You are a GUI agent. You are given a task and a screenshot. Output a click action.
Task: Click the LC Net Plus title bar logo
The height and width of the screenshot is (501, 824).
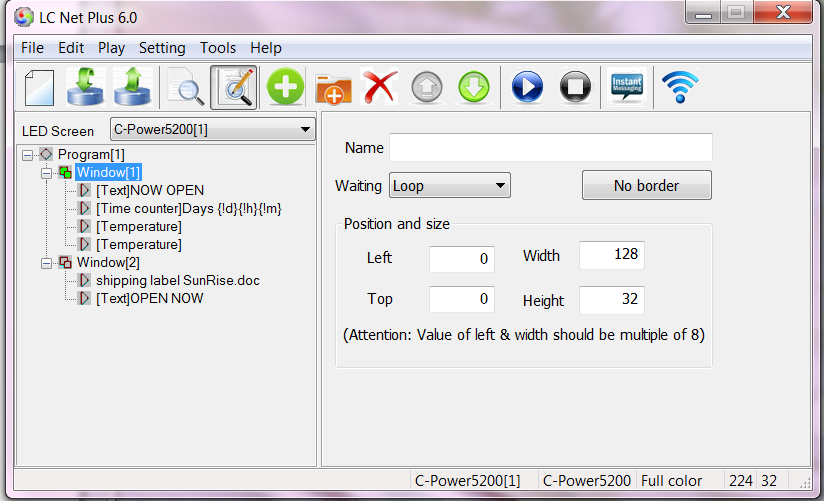pyautogui.click(x=24, y=17)
